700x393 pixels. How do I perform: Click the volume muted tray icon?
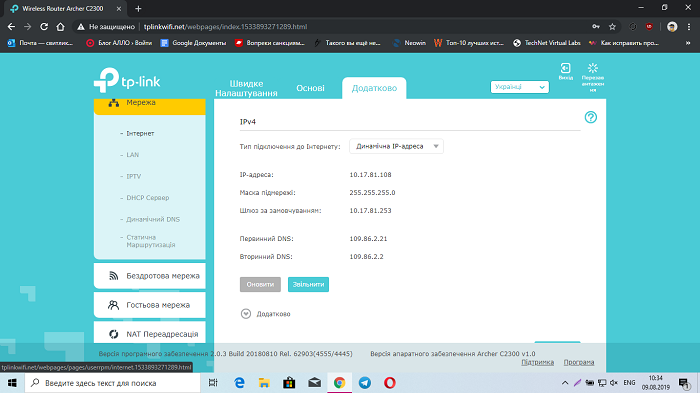614,383
